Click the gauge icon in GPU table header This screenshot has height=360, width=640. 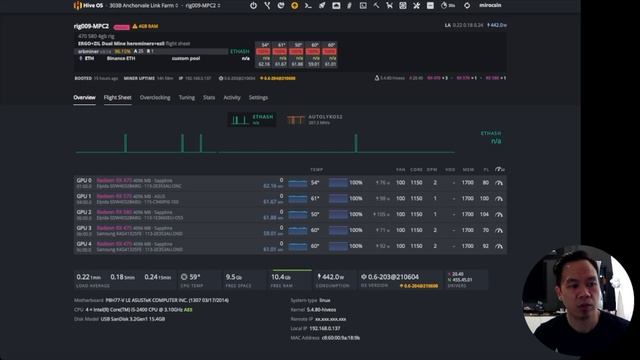click(x=500, y=169)
